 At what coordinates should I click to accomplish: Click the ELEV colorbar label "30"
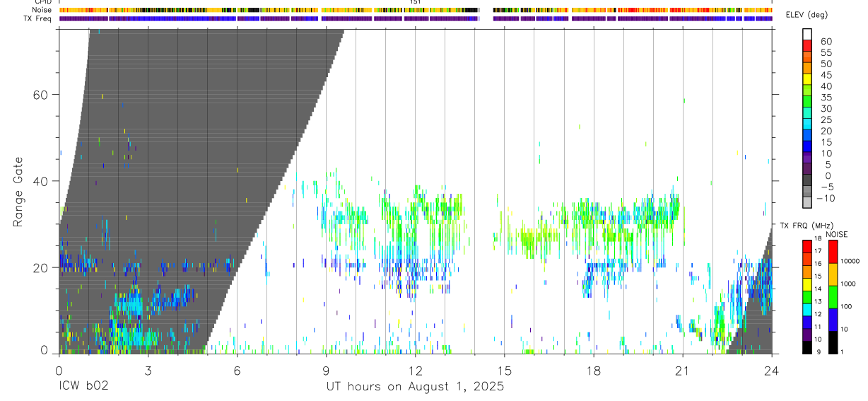826,108
